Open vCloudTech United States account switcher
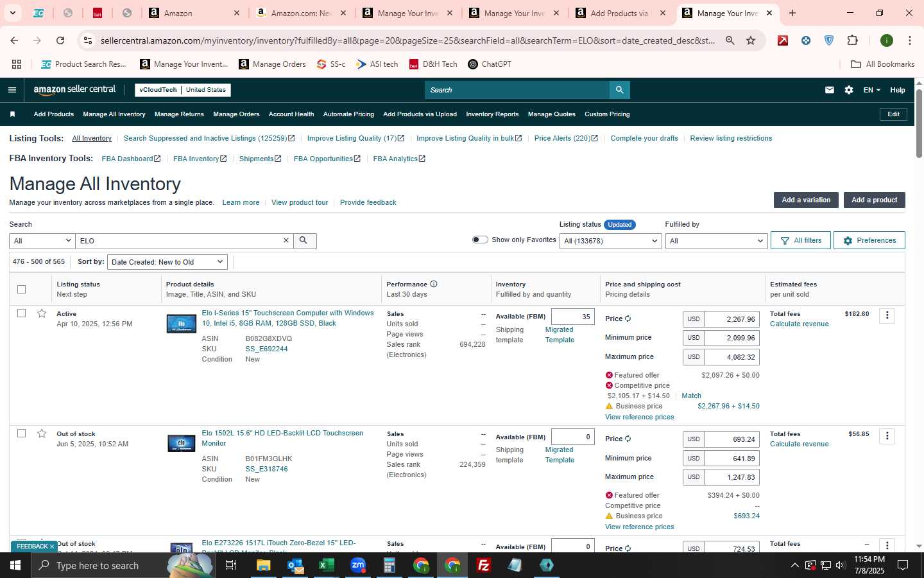 183,90
